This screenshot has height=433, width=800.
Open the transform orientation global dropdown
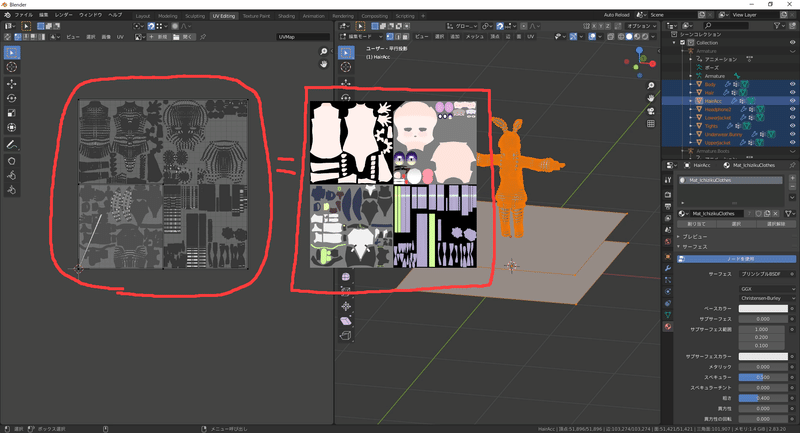coord(462,26)
